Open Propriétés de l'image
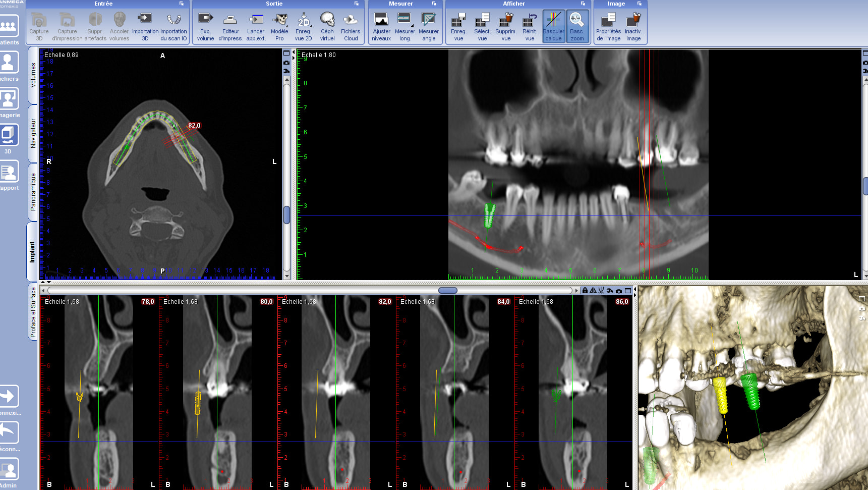This screenshot has width=868, height=490. pos(608,26)
